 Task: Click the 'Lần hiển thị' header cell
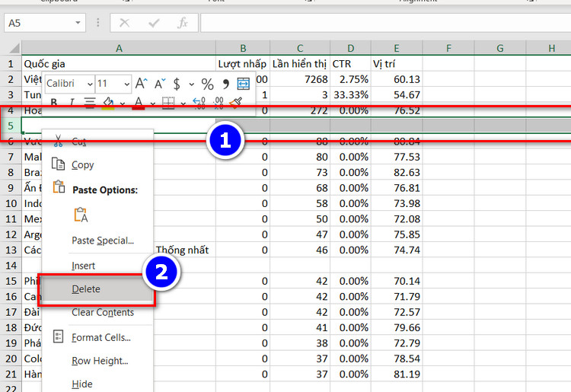[x=300, y=64]
